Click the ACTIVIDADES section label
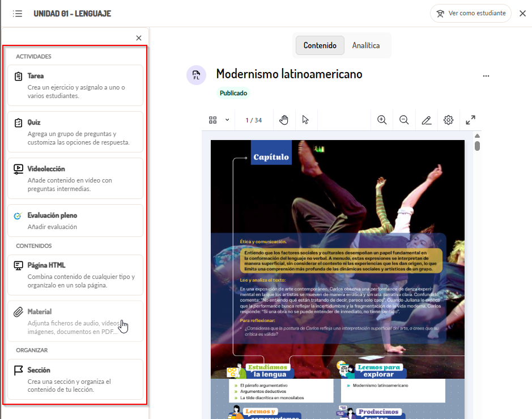 [33, 56]
